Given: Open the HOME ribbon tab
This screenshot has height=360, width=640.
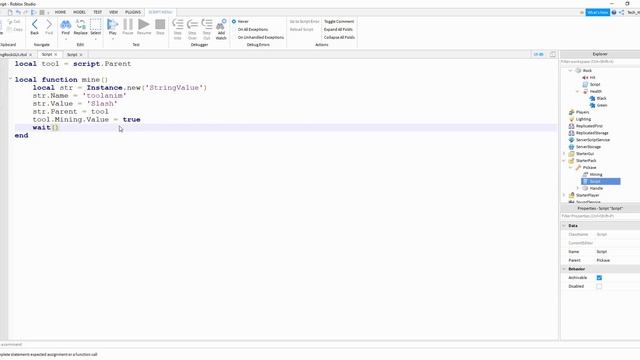Looking at the screenshot, I should [60, 12].
